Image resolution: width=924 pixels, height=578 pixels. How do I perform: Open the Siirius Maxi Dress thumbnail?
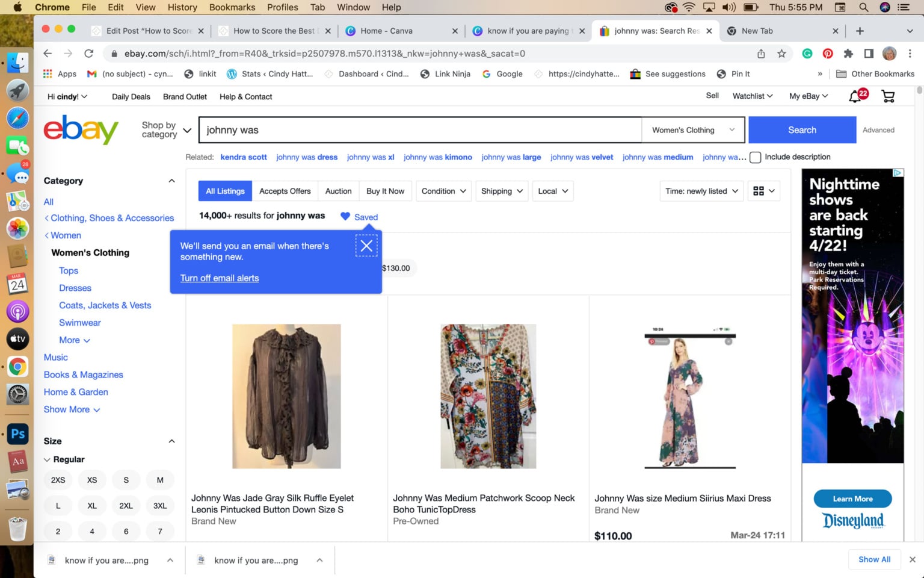(690, 397)
